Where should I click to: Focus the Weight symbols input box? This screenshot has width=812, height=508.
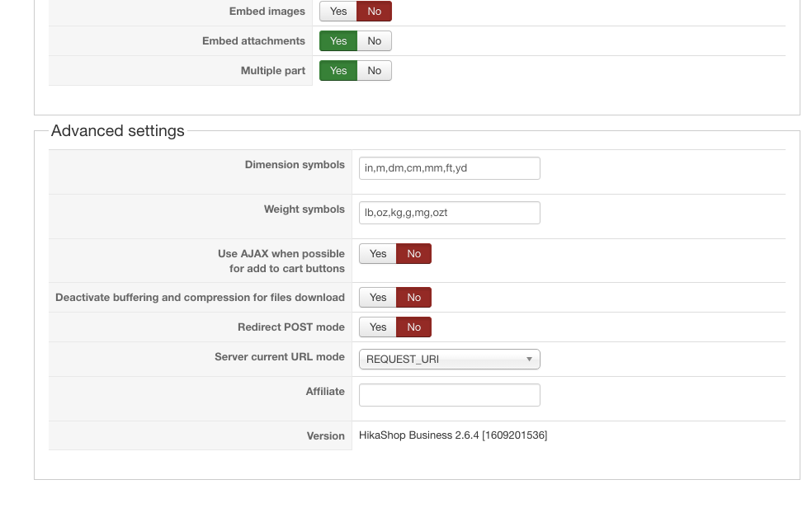coord(450,213)
